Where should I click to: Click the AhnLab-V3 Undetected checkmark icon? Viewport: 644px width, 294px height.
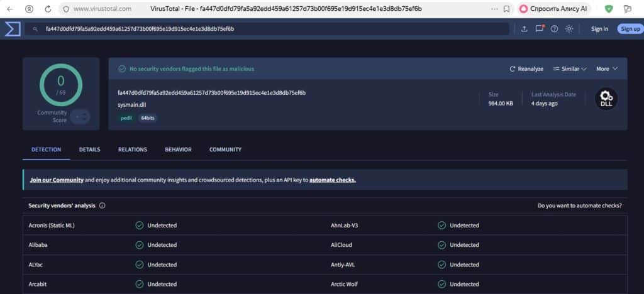[442, 226]
